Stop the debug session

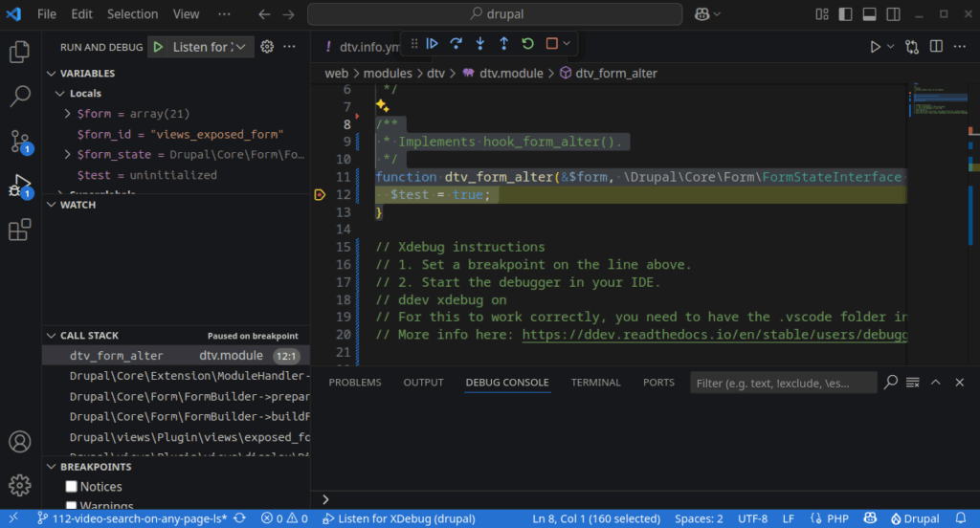click(552, 44)
